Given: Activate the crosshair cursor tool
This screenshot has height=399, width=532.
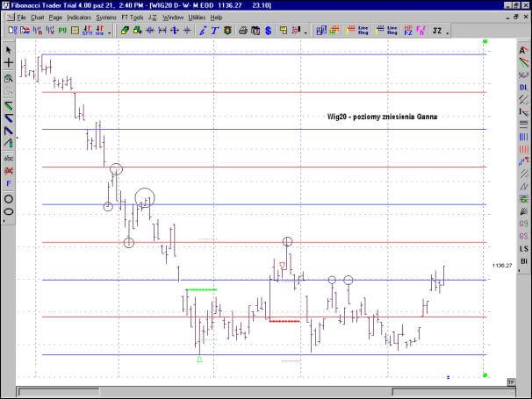Looking at the screenshot, I should tap(9, 63).
